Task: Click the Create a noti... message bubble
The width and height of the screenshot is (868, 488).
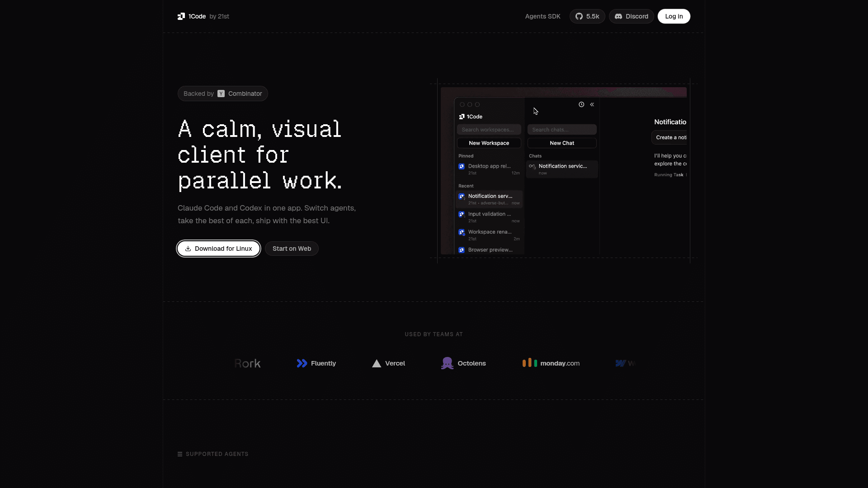Action: click(670, 137)
